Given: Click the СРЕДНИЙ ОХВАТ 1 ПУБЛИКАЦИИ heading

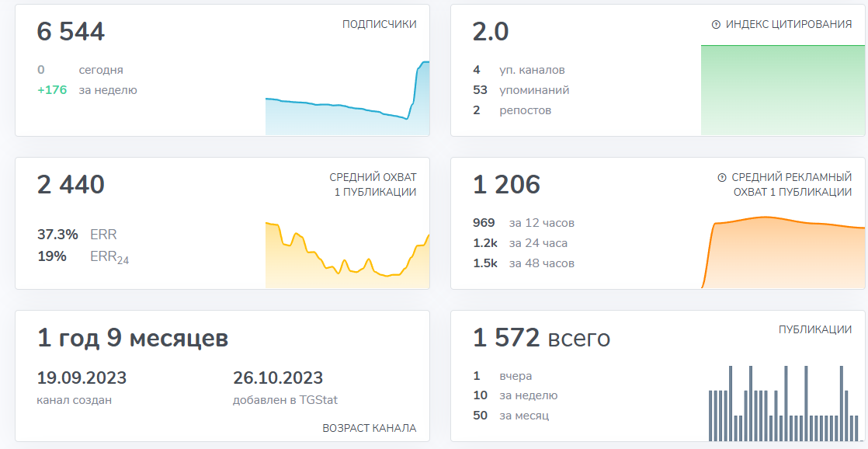Looking at the screenshot, I should (373, 184).
